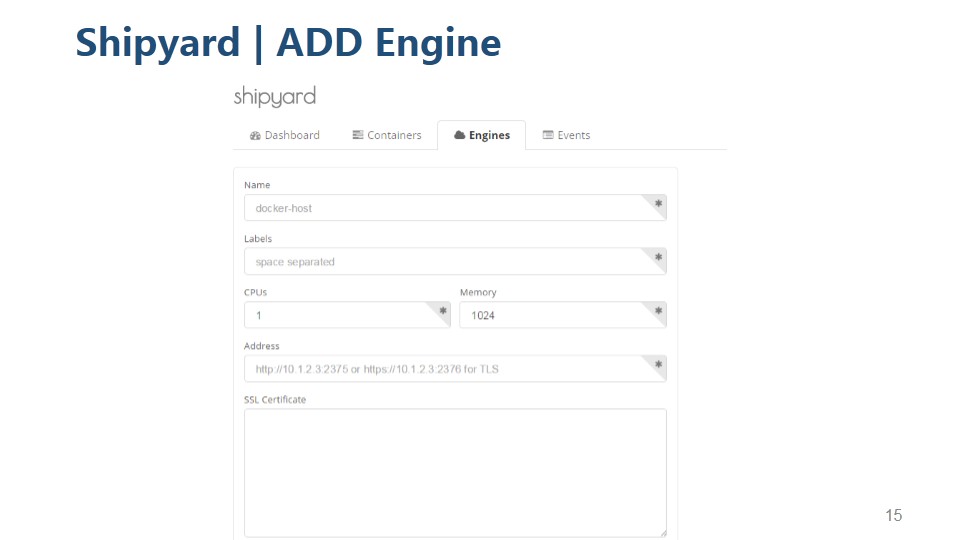Viewport: 960px width, 540px height.
Task: Open the Events tab
Action: (566, 135)
